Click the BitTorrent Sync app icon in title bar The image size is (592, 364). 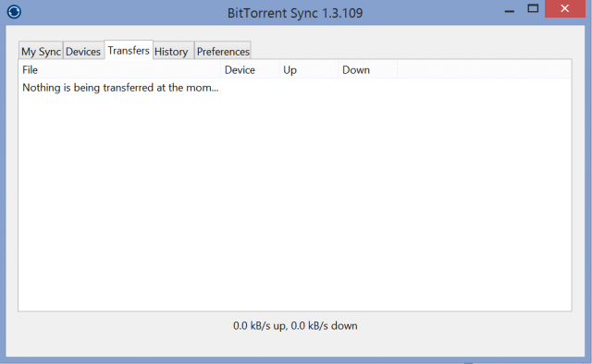tap(14, 11)
